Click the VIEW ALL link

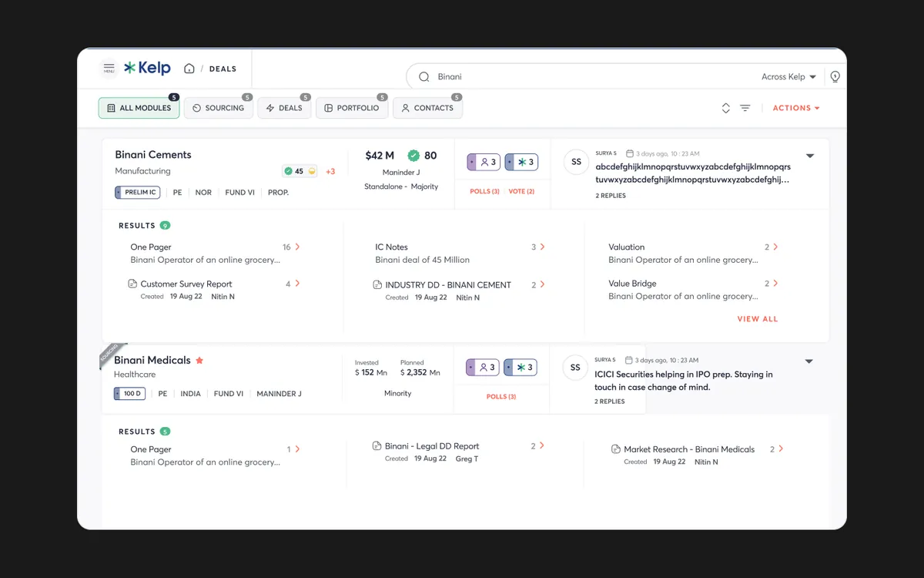758,319
